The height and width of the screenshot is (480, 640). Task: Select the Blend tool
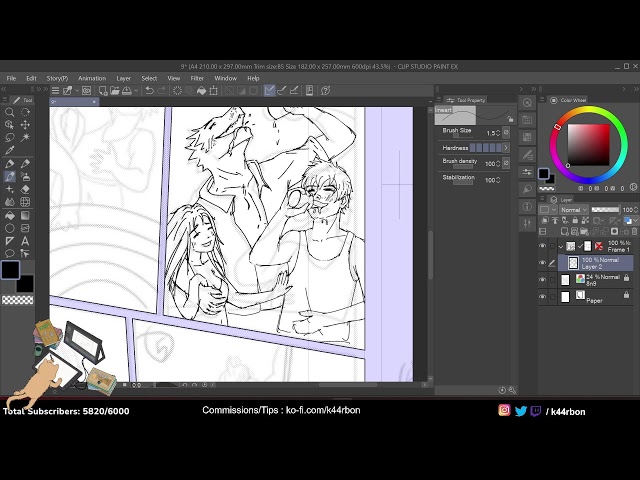tap(9, 202)
